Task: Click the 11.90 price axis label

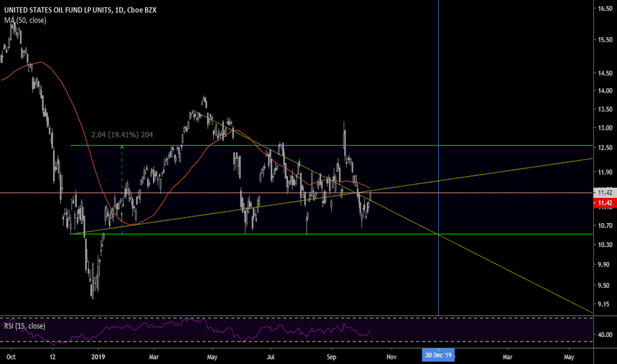Action: (605, 172)
